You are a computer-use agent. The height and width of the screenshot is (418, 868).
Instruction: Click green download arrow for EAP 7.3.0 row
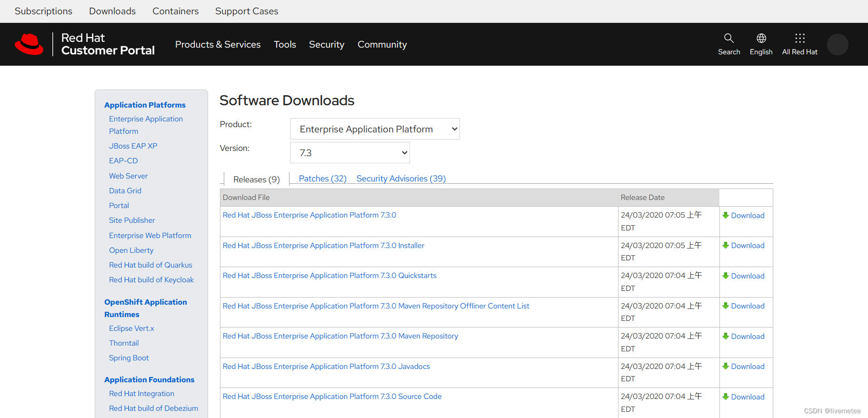pos(726,215)
